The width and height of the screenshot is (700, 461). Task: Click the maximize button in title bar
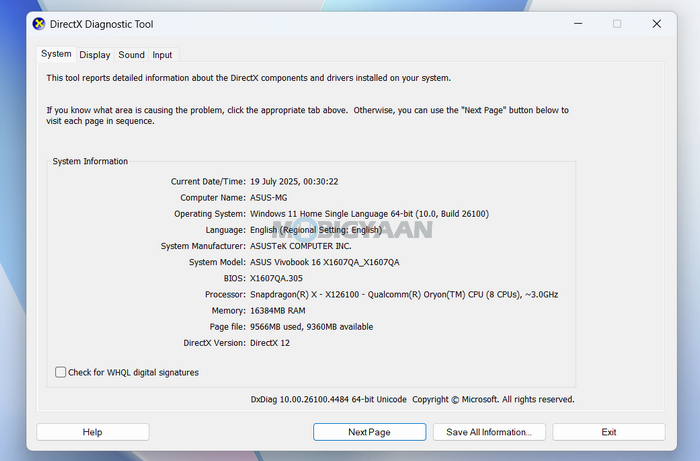point(617,24)
